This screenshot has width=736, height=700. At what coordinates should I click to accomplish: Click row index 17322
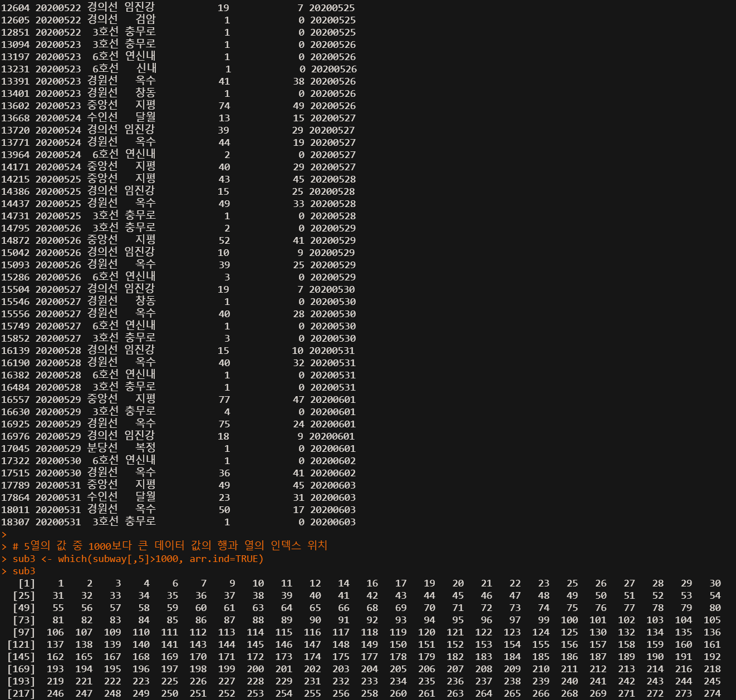(x=15, y=461)
